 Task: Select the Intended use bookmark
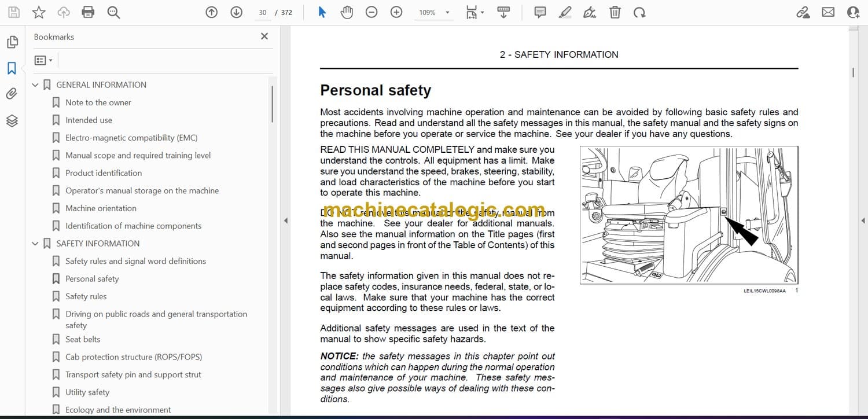click(x=89, y=120)
